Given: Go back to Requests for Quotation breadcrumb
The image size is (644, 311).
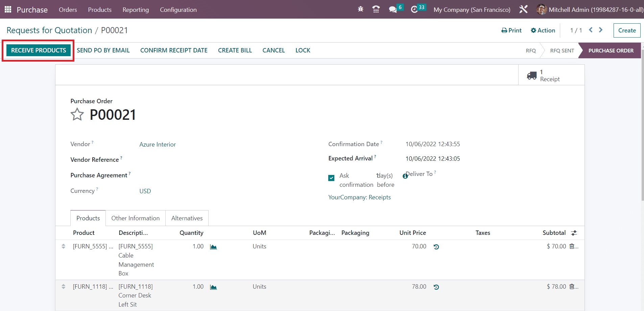Looking at the screenshot, I should click(x=49, y=30).
